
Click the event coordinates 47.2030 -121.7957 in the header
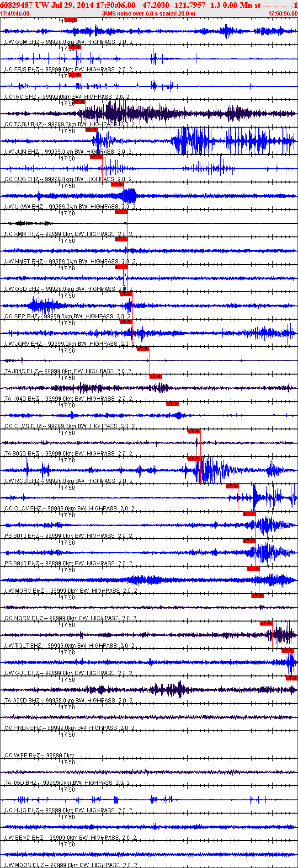[174, 5]
